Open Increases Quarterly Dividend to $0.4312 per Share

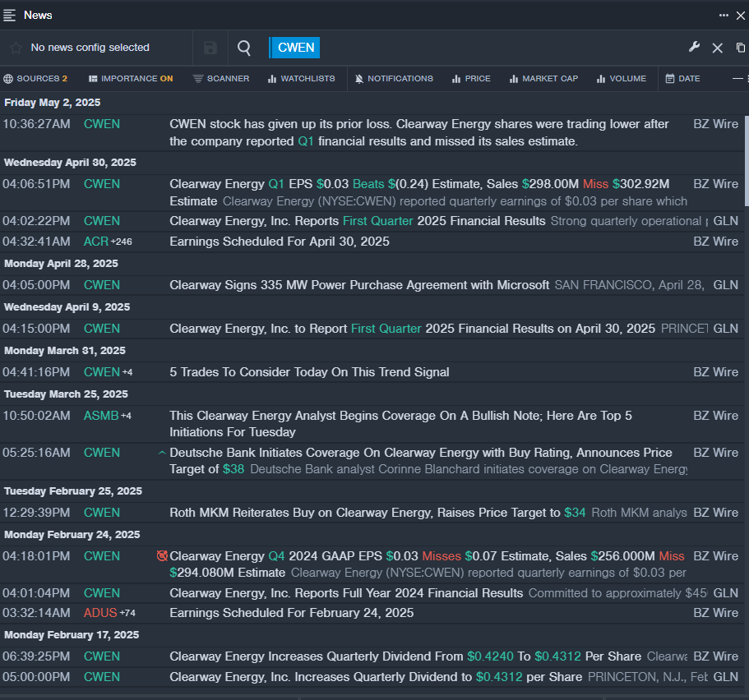[376, 677]
